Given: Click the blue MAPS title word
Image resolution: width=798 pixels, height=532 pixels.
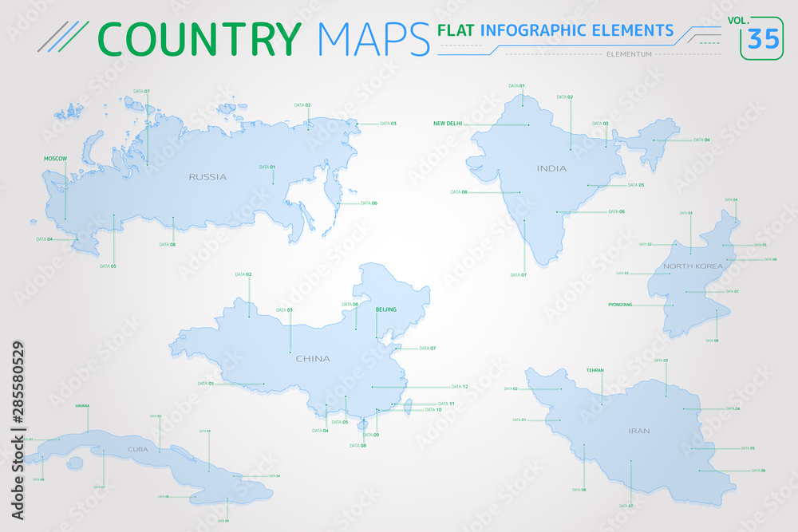Looking at the screenshot, I should [374, 39].
